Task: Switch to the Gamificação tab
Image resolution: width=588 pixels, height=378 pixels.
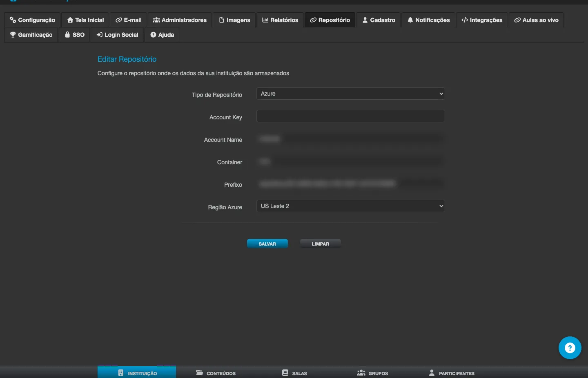Action: 31,35
